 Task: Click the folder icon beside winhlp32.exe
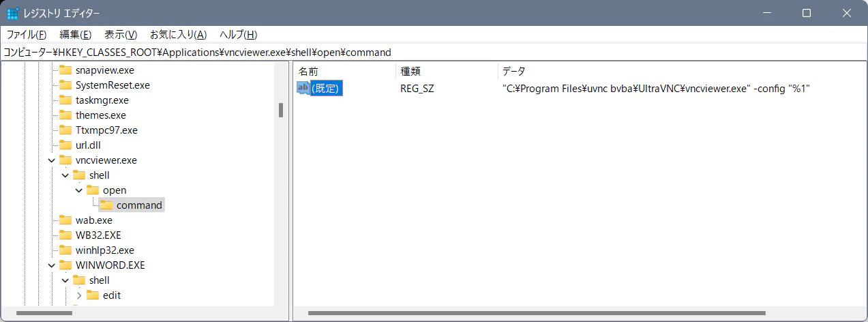(65, 250)
